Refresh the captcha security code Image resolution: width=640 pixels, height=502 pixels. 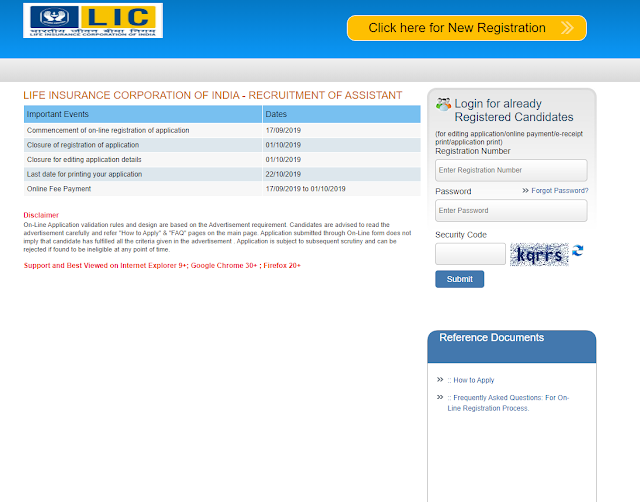578,250
